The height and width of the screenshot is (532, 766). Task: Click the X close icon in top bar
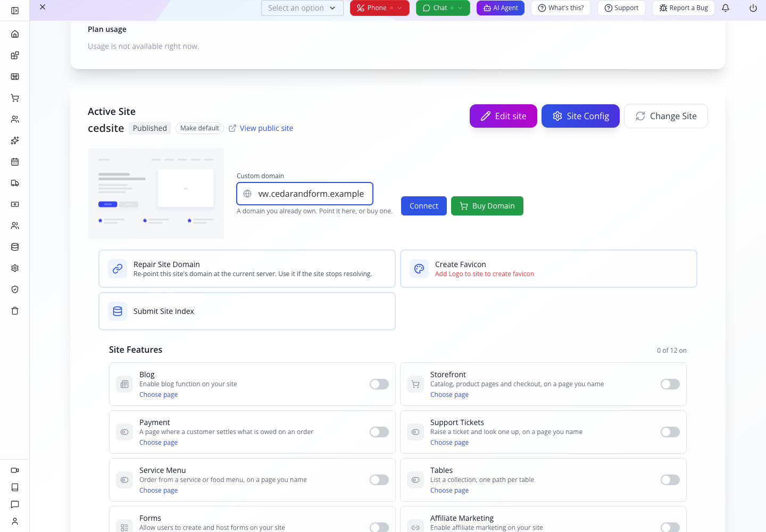coord(43,7)
